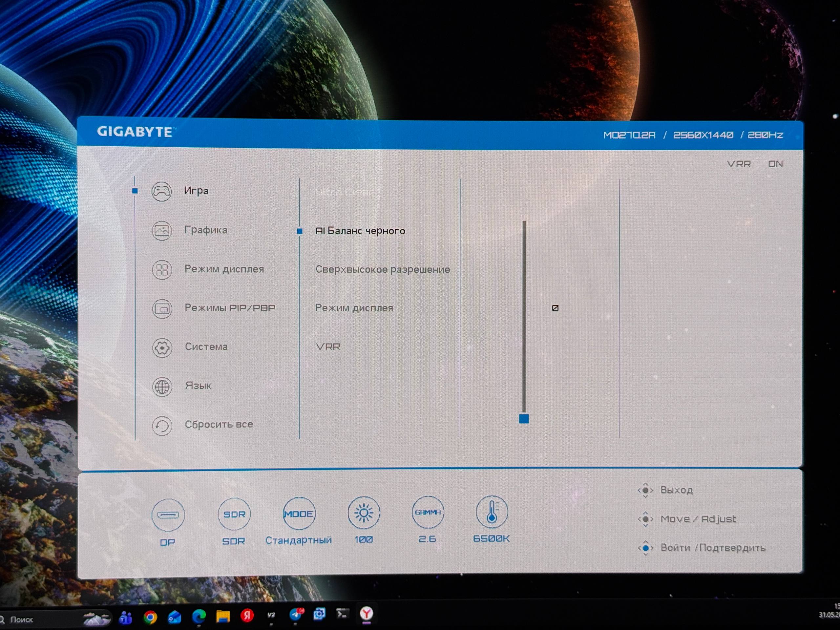The height and width of the screenshot is (630, 840).
Task: Click the DP input port icon
Action: tap(168, 514)
